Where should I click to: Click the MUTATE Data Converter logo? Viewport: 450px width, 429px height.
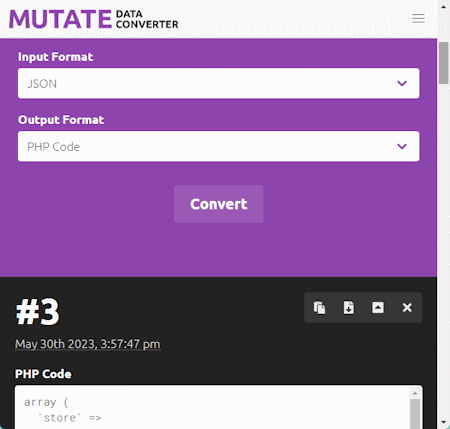click(94, 19)
